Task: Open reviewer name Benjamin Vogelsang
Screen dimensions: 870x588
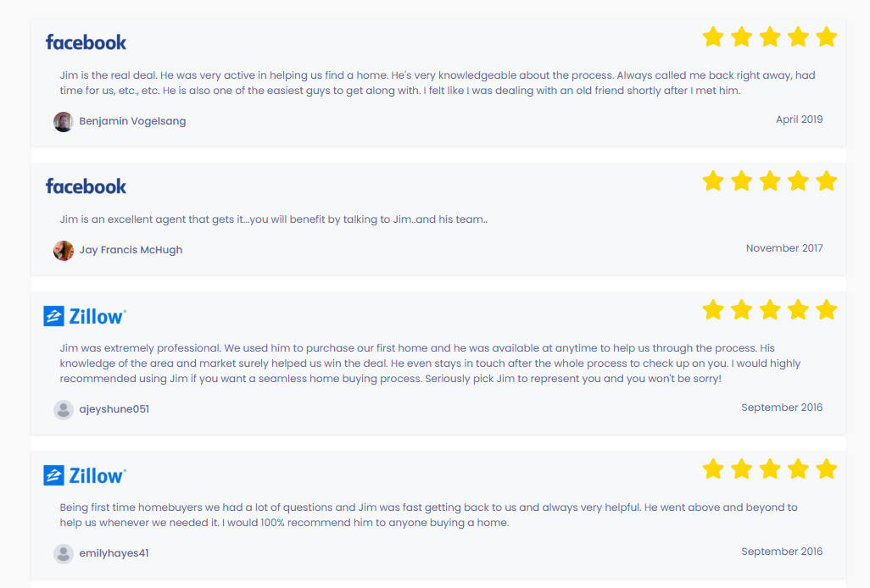Action: [x=132, y=121]
